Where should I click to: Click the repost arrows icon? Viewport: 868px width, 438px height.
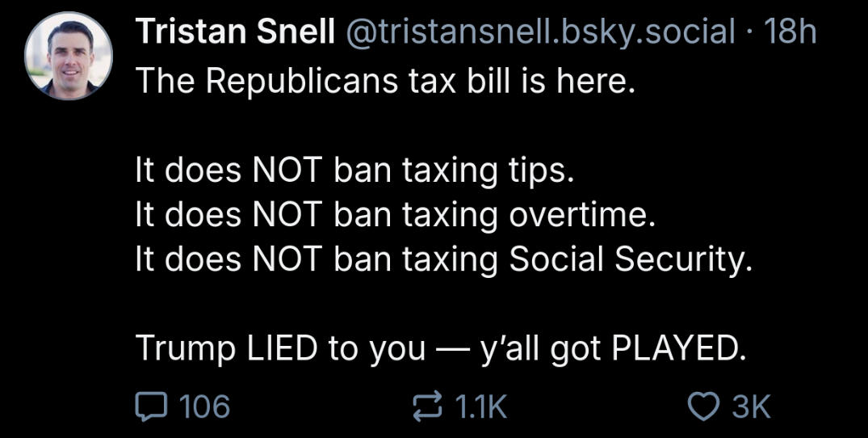pos(429,406)
